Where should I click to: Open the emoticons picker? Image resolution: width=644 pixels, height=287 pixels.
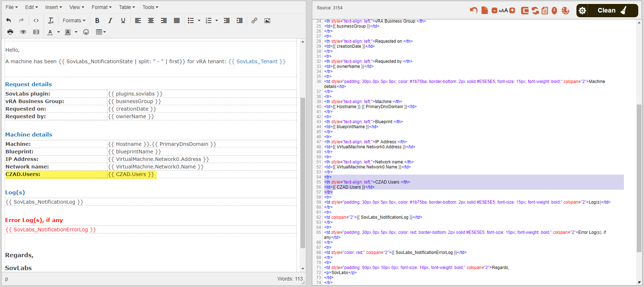pyautogui.click(x=86, y=32)
